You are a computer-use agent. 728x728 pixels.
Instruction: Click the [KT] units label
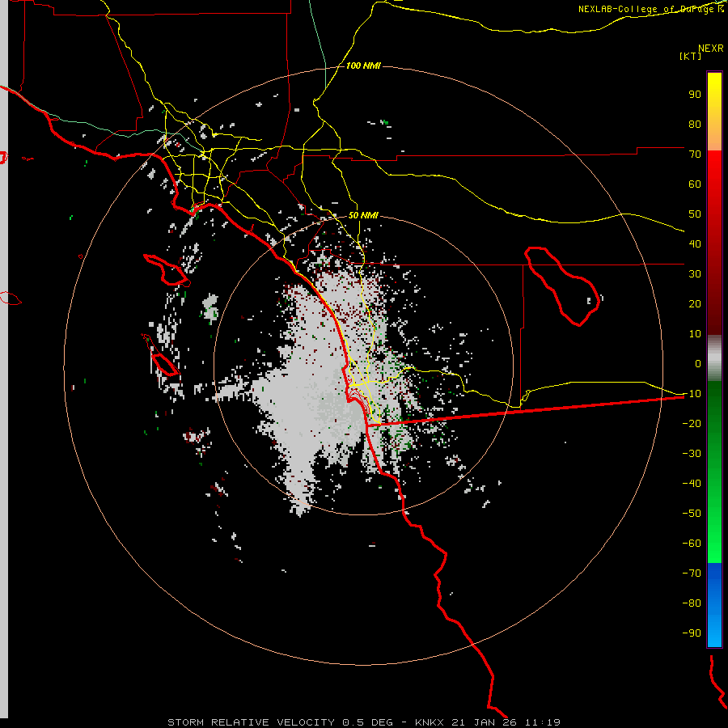coord(691,56)
